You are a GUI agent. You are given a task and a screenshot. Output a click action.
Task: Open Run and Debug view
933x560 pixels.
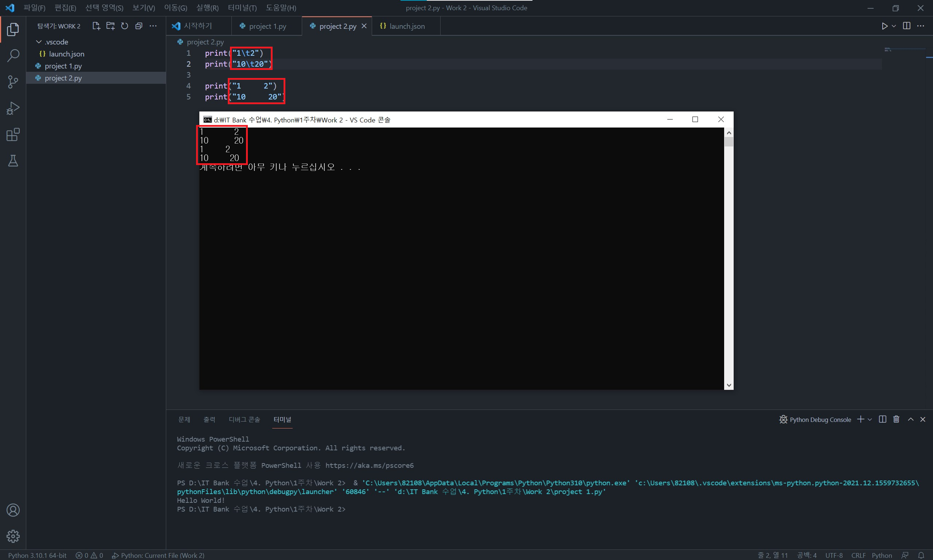[13, 108]
